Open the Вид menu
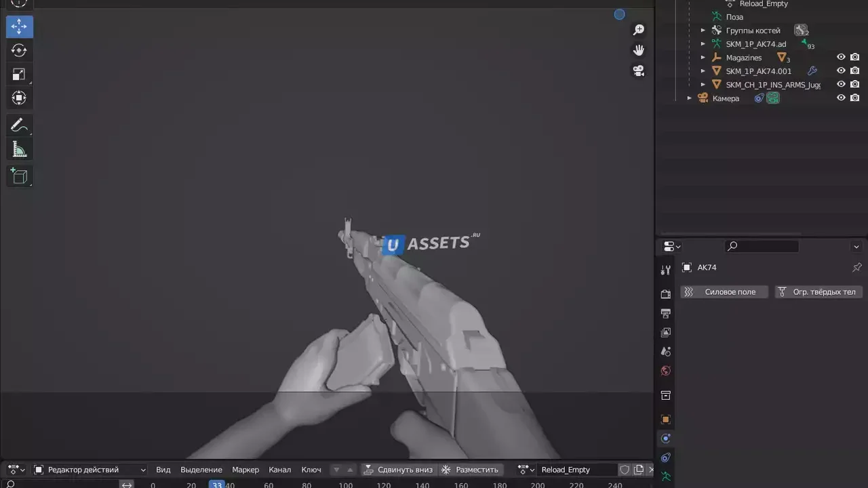 (163, 469)
